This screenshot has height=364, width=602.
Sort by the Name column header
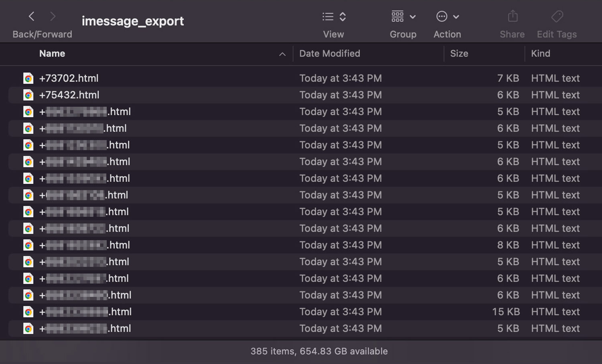click(52, 53)
